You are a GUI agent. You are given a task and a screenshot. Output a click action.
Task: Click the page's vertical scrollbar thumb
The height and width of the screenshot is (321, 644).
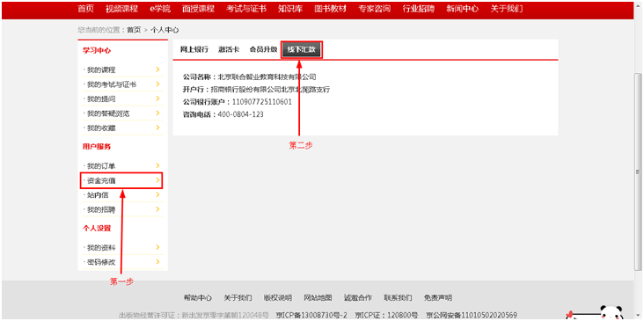638,171
